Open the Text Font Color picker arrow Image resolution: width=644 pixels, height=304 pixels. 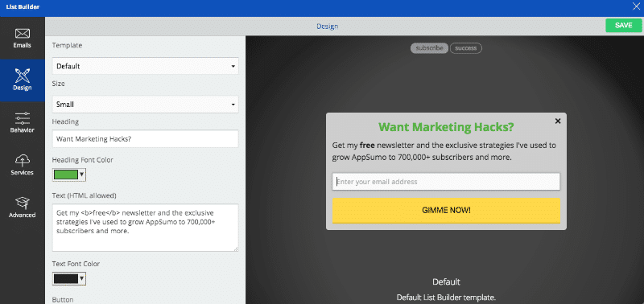click(x=82, y=279)
